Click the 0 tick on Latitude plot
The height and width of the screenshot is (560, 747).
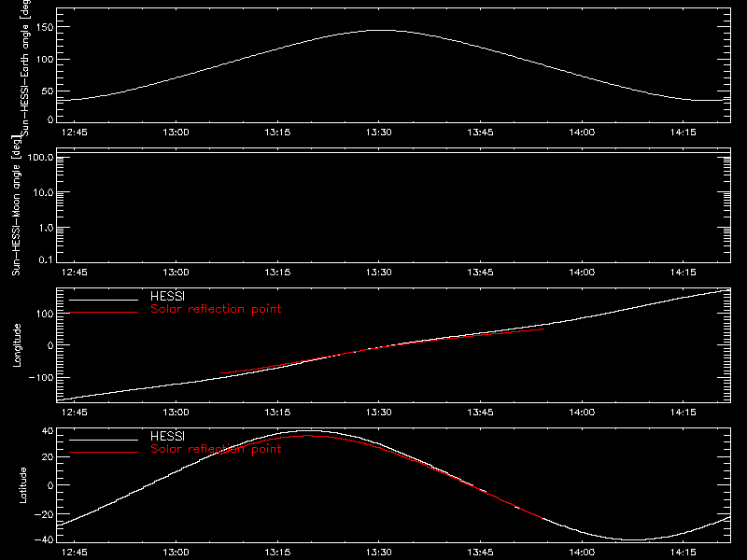pos(50,485)
